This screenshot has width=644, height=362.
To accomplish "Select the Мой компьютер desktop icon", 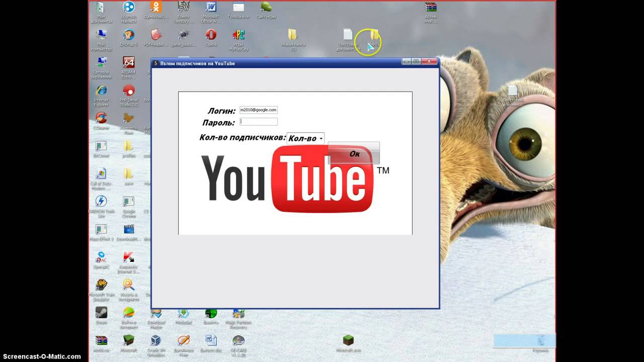I will point(101,40).
